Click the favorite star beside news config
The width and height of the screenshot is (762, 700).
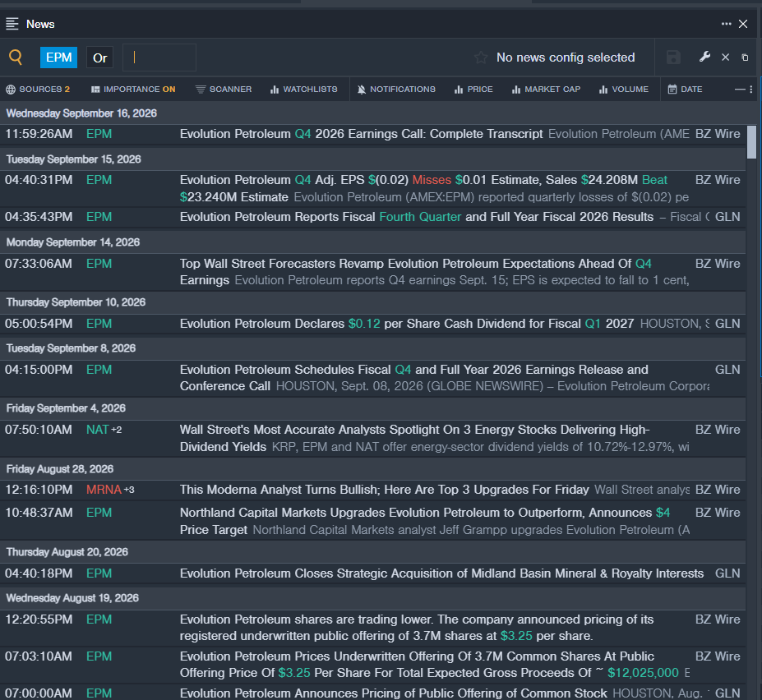(x=481, y=58)
